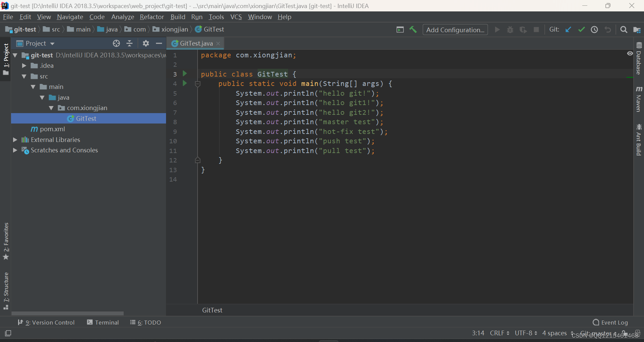The height and width of the screenshot is (342, 644).
Task: Click the Build Project hammer icon
Action: pyautogui.click(x=413, y=30)
